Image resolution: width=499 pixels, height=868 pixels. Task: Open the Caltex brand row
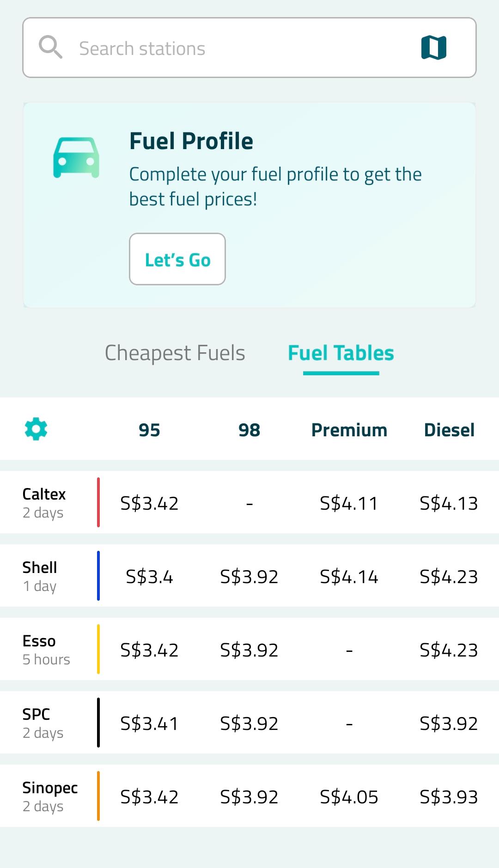tap(249, 502)
